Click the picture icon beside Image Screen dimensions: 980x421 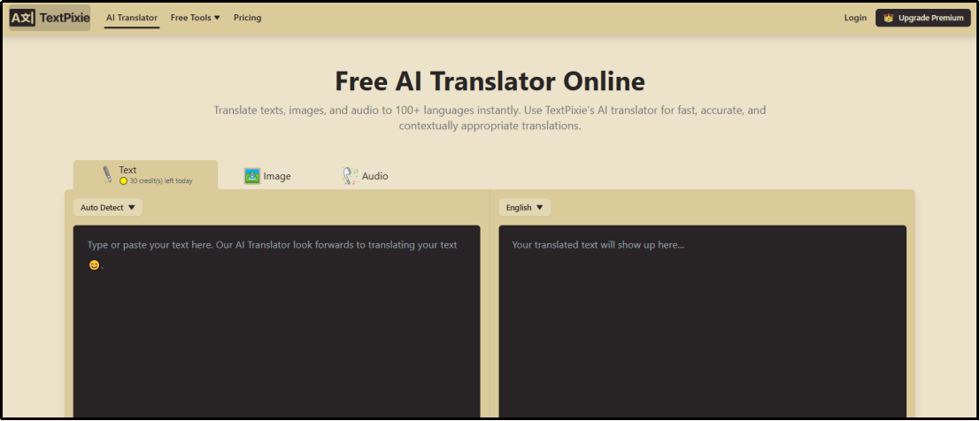pos(252,176)
